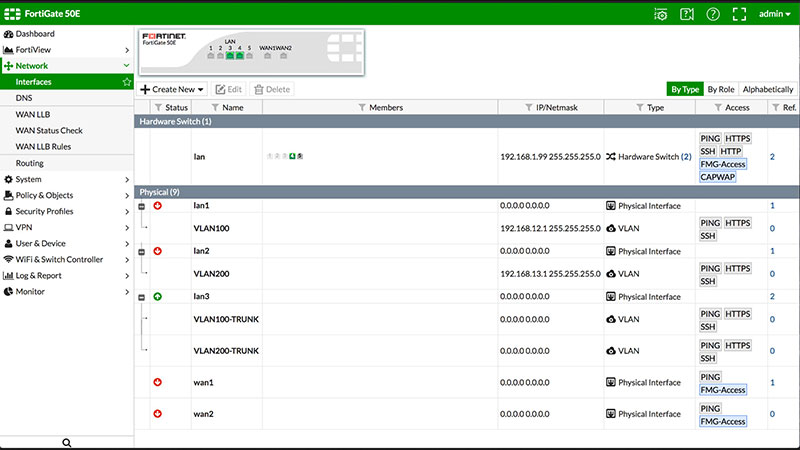Viewport: 800px width, 450px height.
Task: Open the CLI console icon in header
Action: (661, 14)
